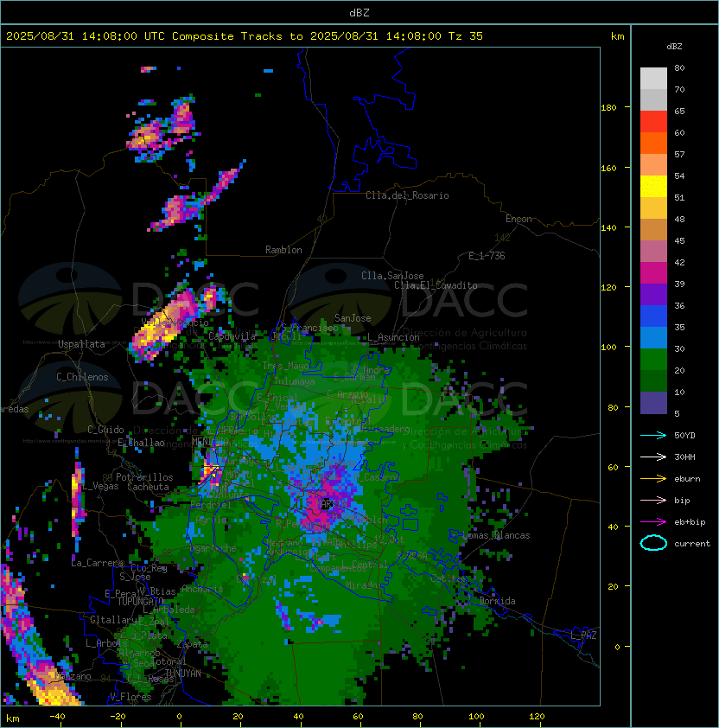
Task: Click the 30HM legend label
Action: 684,457
